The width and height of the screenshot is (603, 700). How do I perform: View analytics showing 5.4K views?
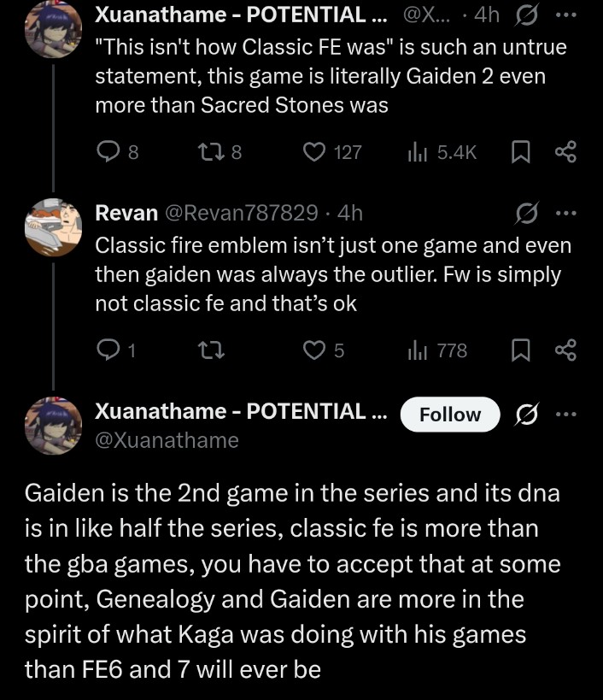coord(442,152)
